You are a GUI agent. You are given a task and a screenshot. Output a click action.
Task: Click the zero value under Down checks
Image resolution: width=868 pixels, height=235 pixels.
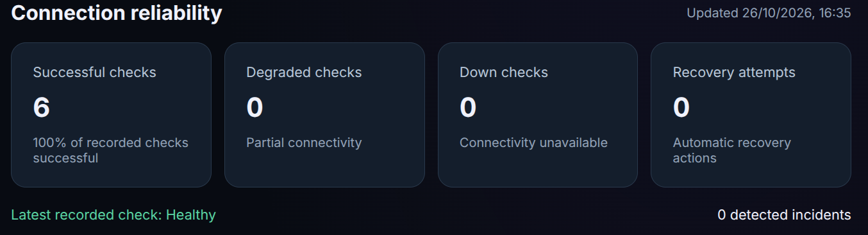[468, 107]
